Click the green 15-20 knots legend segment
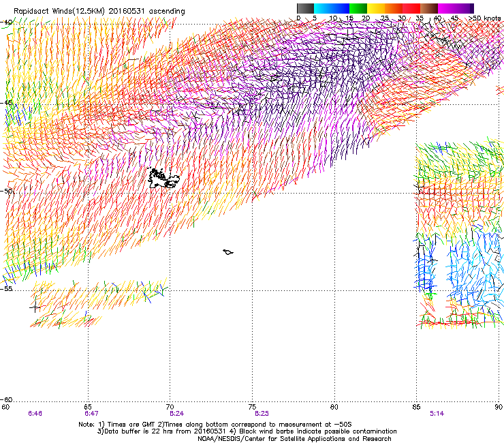This screenshot has height=443, width=504. tap(358, 8)
